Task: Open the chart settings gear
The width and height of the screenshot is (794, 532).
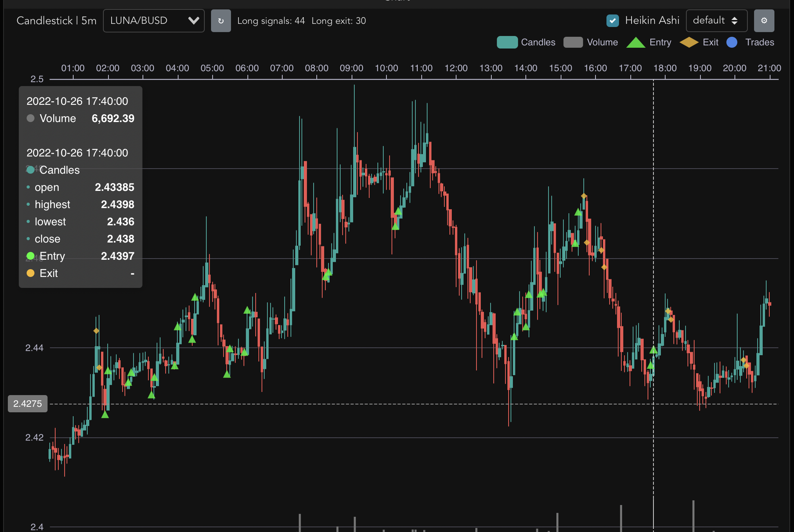Action: pos(764,21)
